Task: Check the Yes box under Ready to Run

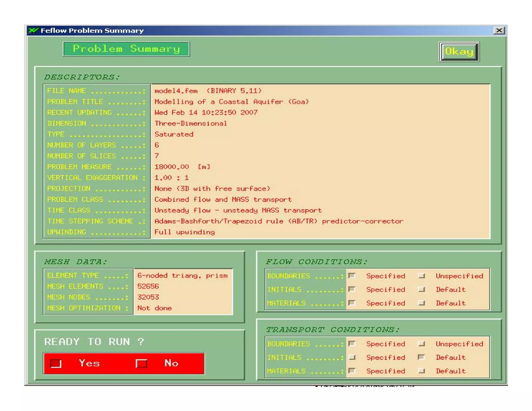Action: point(56,363)
